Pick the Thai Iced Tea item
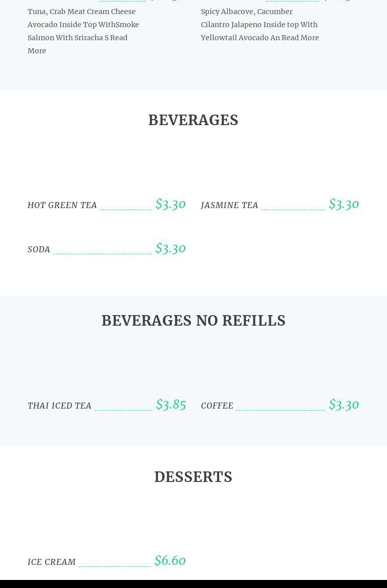 tap(59, 406)
